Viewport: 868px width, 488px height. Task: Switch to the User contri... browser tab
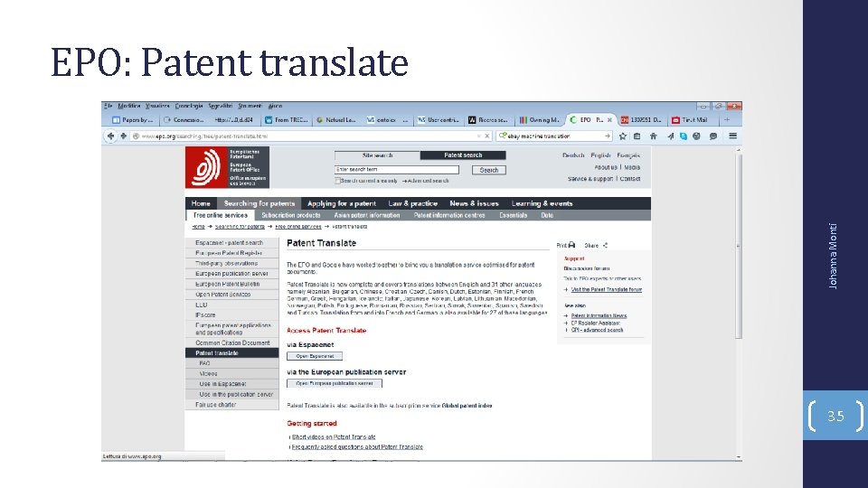pyautogui.click(x=438, y=119)
